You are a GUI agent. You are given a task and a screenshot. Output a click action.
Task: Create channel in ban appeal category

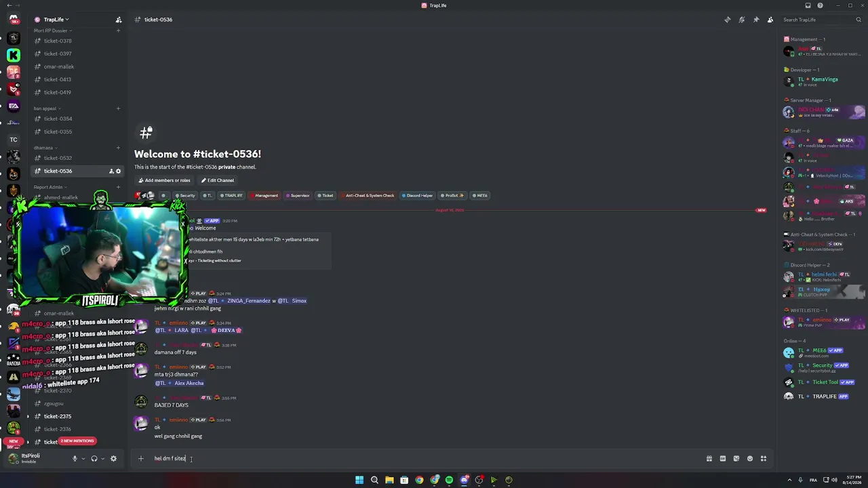point(119,108)
